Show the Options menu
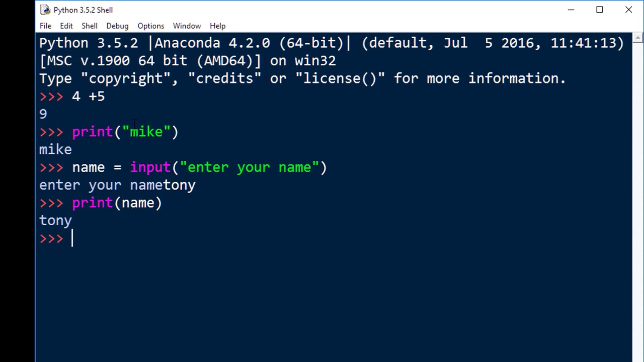The image size is (644, 362). click(x=151, y=26)
